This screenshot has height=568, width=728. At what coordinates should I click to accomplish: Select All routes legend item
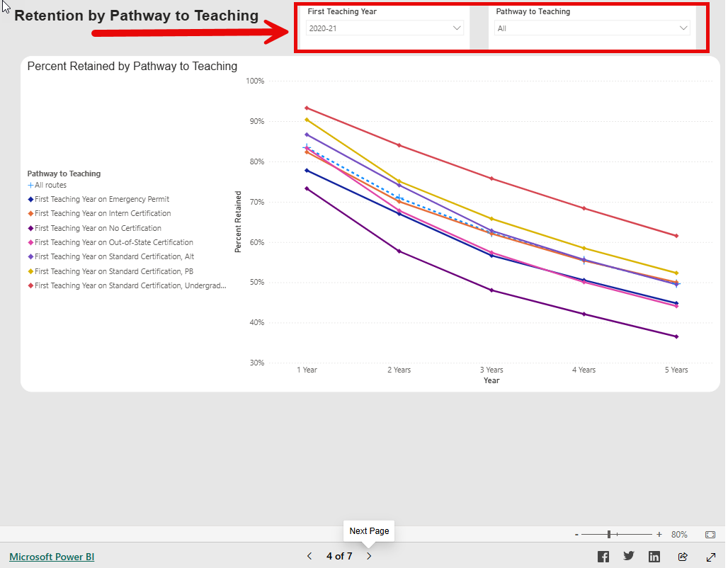pos(50,185)
